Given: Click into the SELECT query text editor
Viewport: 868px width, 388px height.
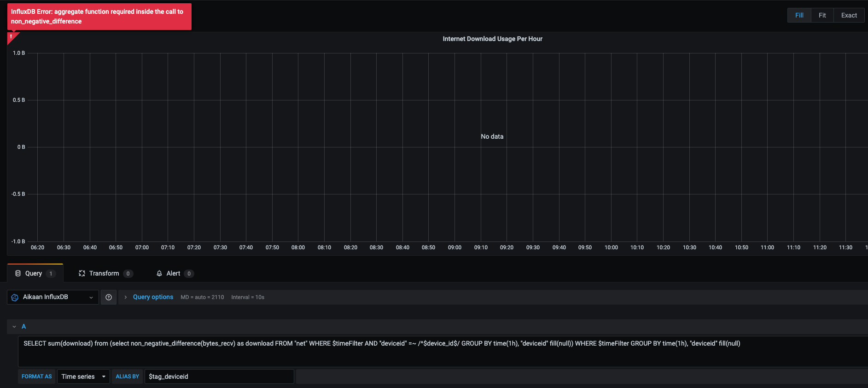Looking at the screenshot, I should 443,351.
